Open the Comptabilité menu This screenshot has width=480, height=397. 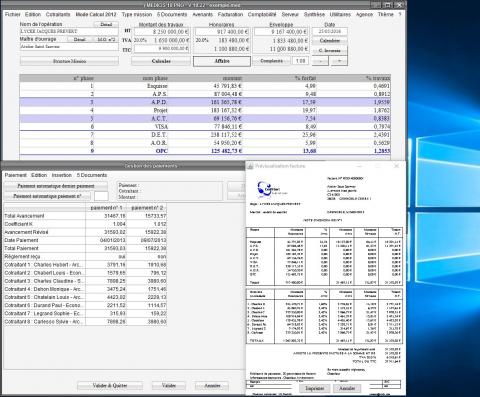[x=262, y=14]
